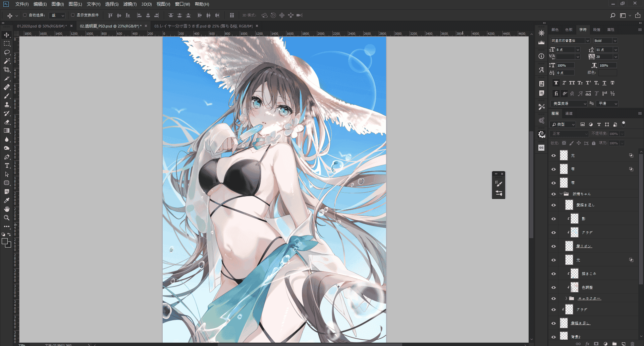
Task: Open the 图层(L) menu
Action: click(75, 4)
